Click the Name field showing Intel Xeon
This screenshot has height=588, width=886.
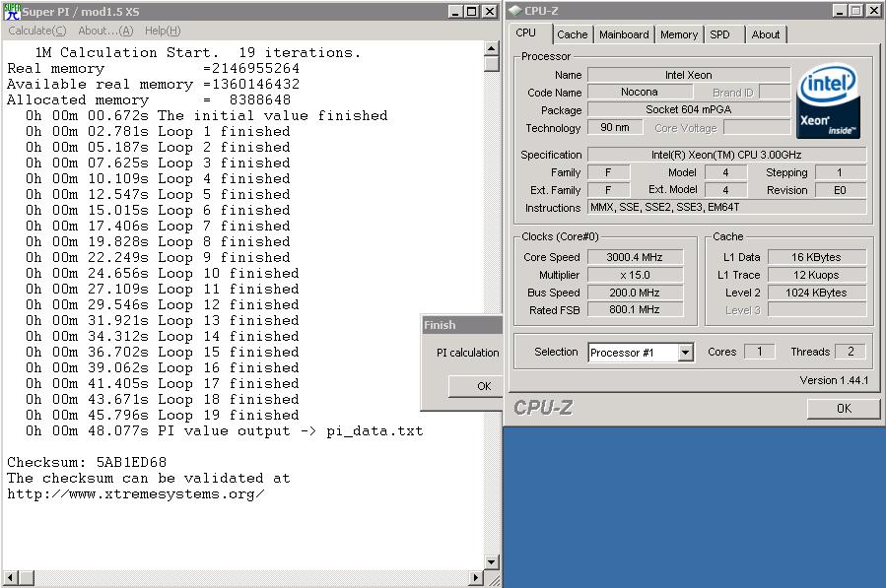(688, 75)
